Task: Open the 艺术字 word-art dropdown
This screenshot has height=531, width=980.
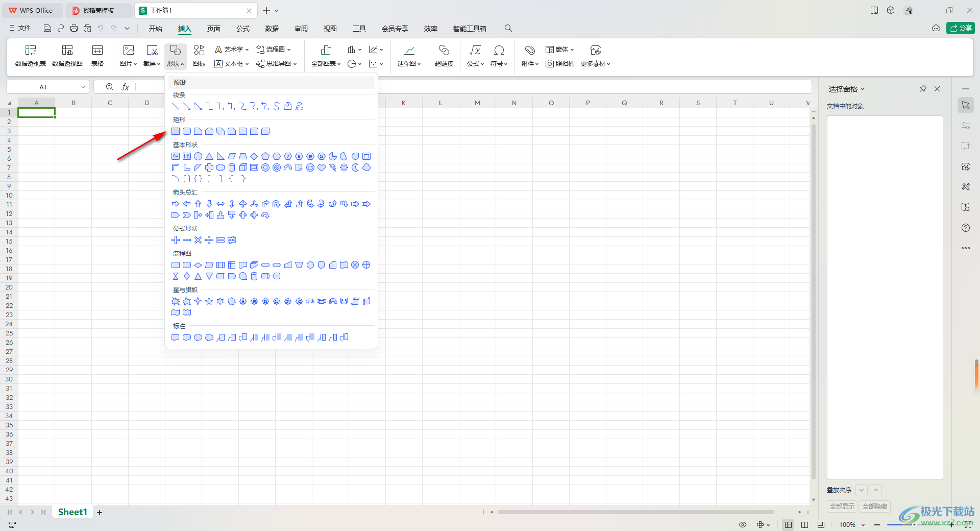Action: click(x=231, y=50)
